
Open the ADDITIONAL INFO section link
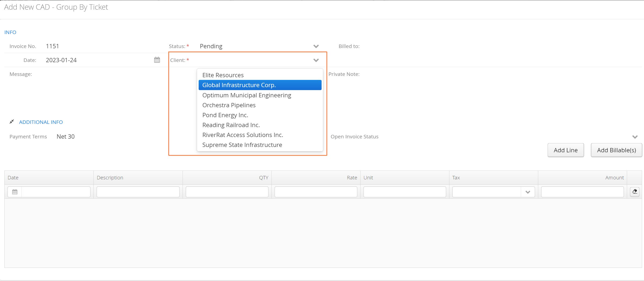[x=41, y=122]
